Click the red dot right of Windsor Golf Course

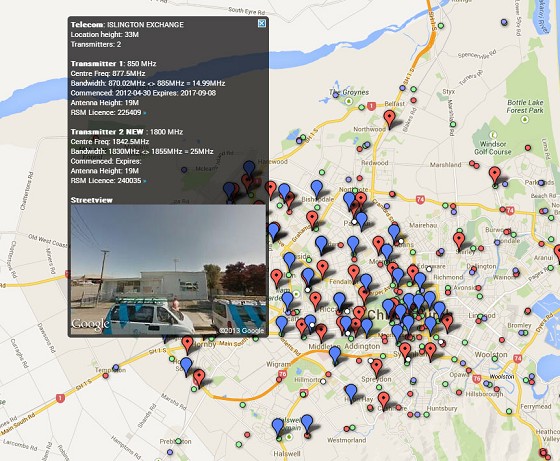point(528,147)
